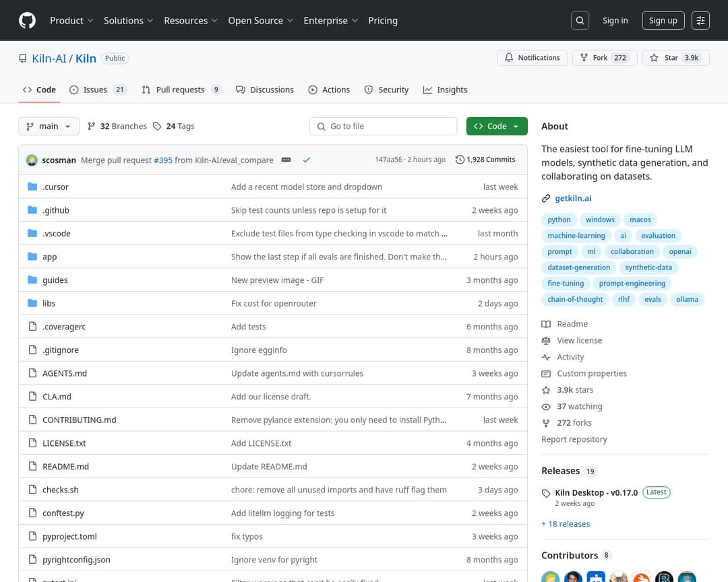Expand the commit message ellipsis icon
The width and height of the screenshot is (728, 582).
pos(286,160)
